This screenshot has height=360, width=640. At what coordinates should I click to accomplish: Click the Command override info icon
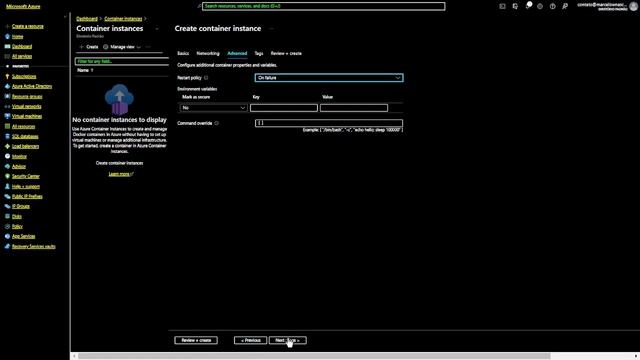217,123
